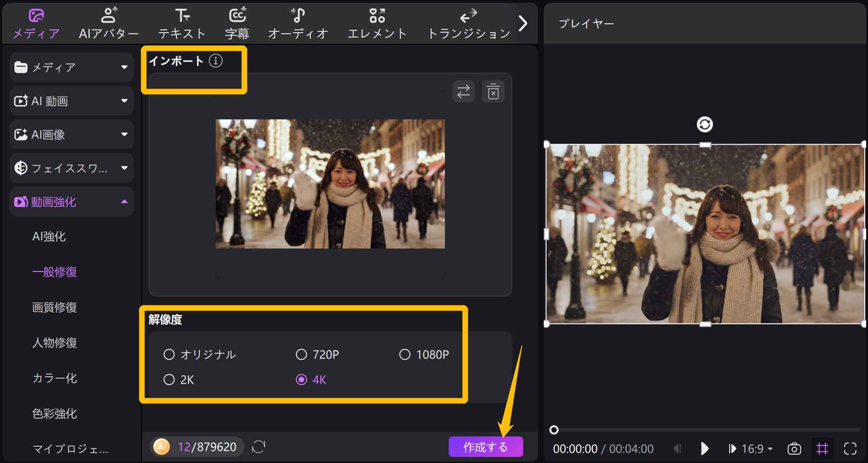This screenshot has width=868, height=463.
Task: Open the 人物修復 menu item
Action: [x=54, y=343]
